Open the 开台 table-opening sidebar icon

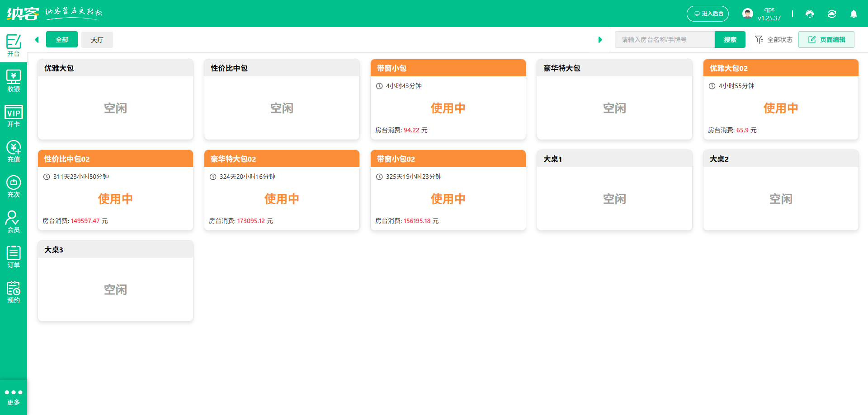14,45
